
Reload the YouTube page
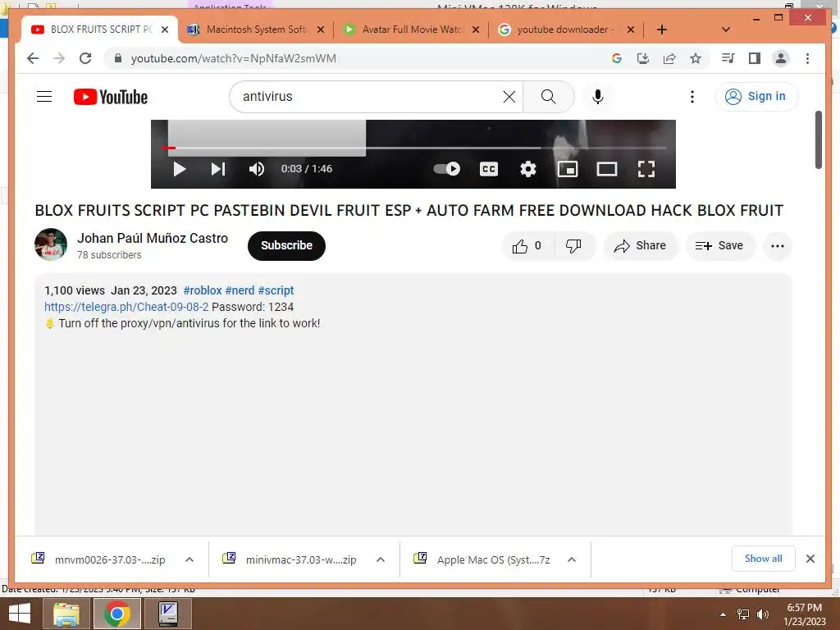click(x=85, y=58)
